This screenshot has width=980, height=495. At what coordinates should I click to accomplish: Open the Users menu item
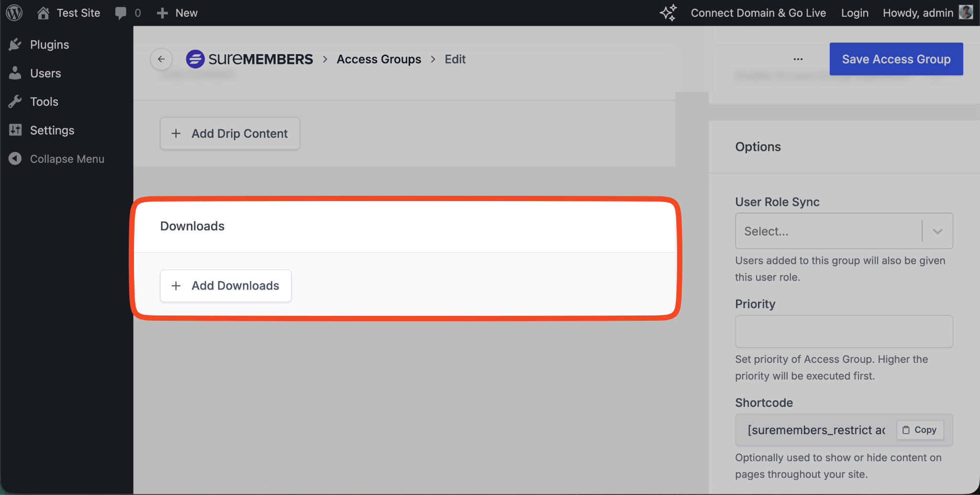pos(45,73)
